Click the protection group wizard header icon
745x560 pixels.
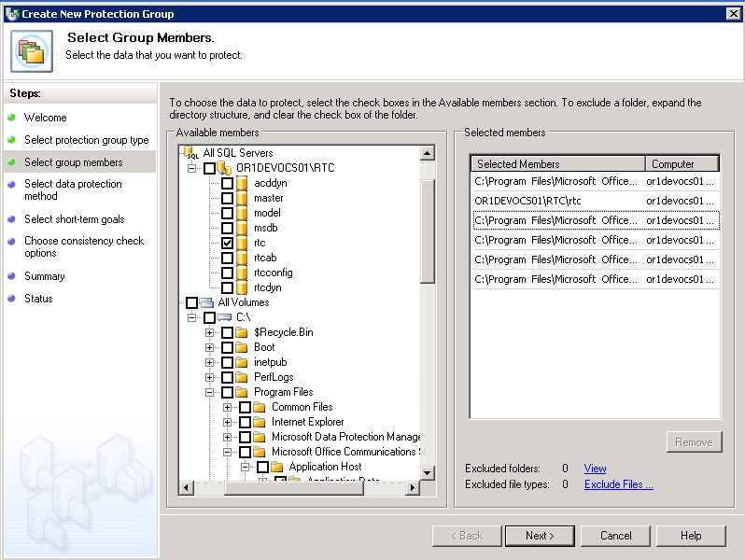pos(32,51)
